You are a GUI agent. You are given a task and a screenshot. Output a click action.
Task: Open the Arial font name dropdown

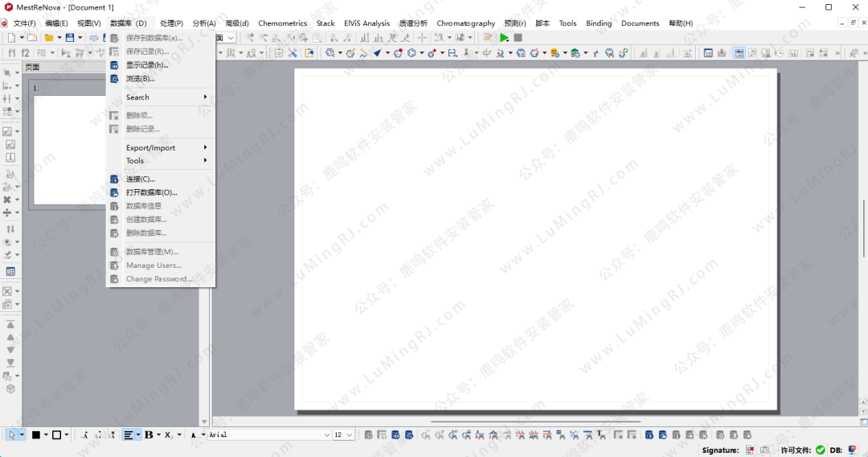coord(326,435)
